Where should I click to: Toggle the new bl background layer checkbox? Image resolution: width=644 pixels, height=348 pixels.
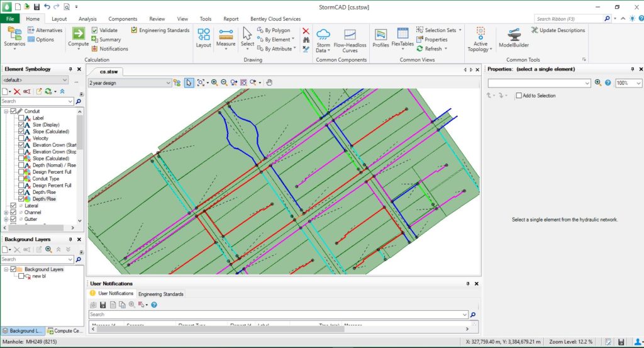(21, 276)
